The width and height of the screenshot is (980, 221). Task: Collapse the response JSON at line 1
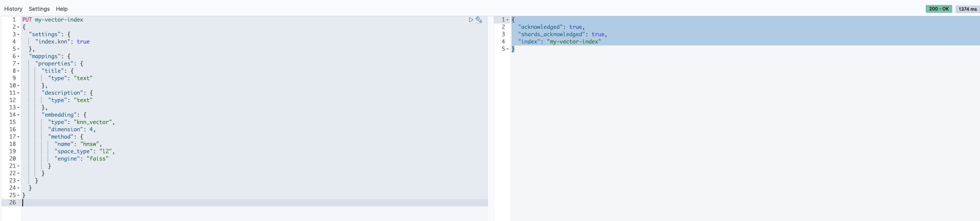point(507,20)
